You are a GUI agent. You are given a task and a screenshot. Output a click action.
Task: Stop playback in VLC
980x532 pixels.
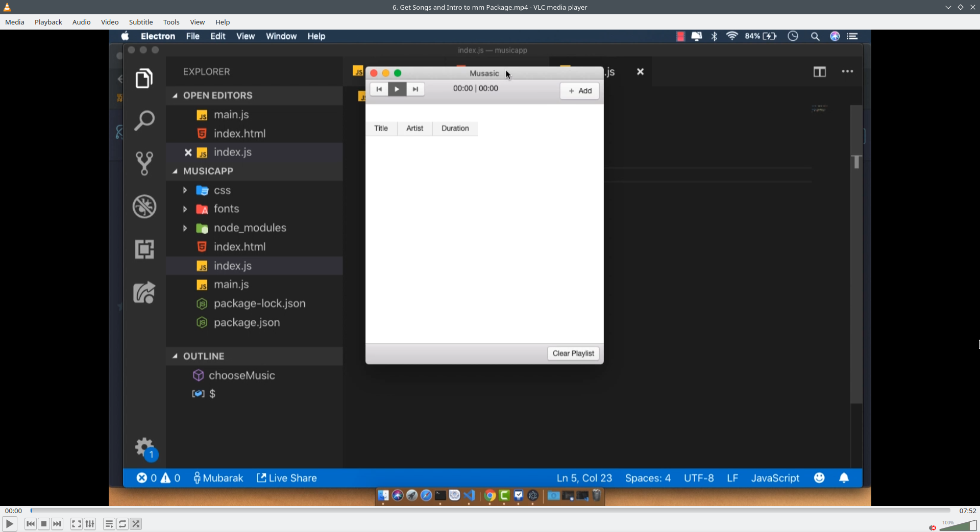pos(44,524)
